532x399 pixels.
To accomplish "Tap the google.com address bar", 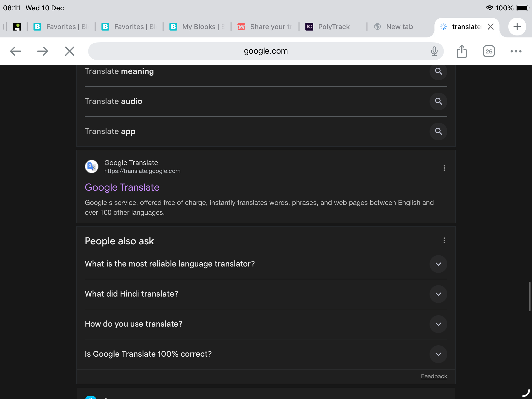I will 266,51.
